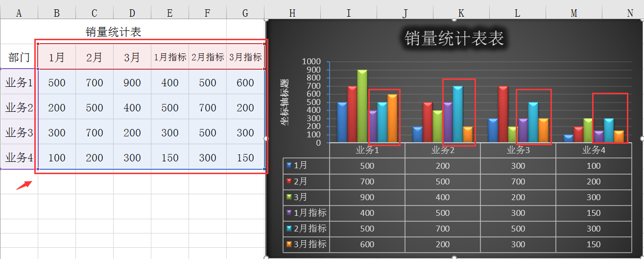Click the 1000 label on chart's vertical axis
The image size is (644, 259).
click(x=311, y=62)
